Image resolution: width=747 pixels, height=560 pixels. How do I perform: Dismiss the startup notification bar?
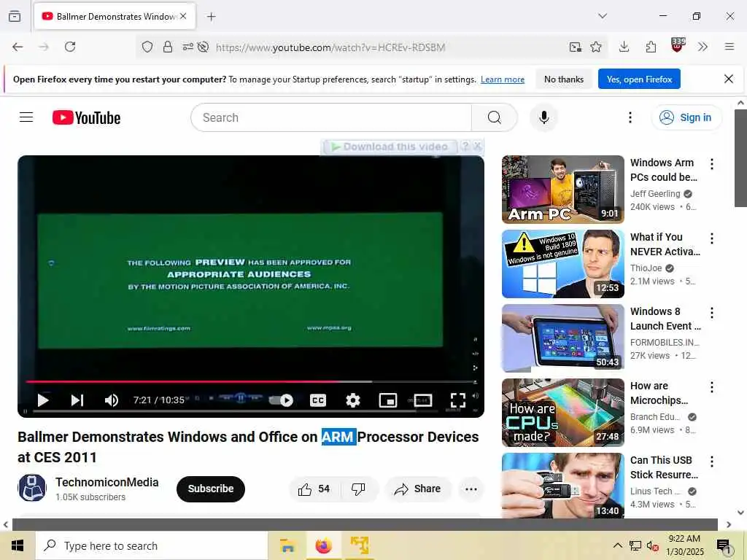(x=729, y=79)
